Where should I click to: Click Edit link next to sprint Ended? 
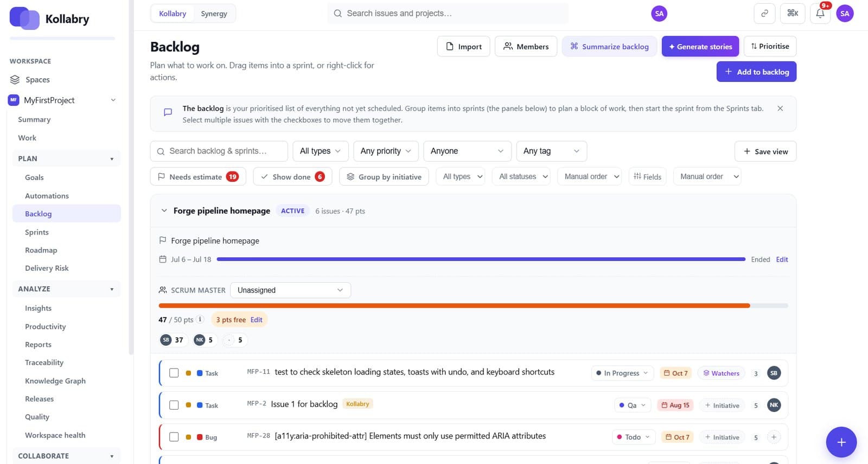(x=782, y=259)
